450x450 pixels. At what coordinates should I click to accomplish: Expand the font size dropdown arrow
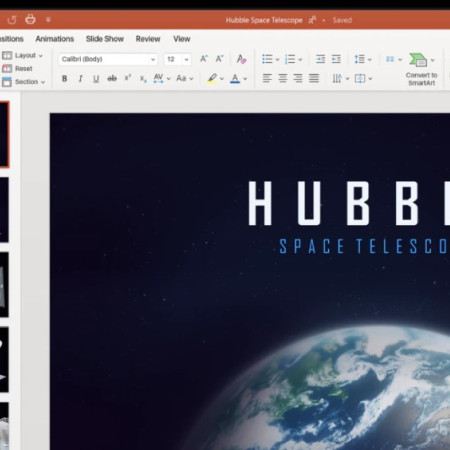187,59
